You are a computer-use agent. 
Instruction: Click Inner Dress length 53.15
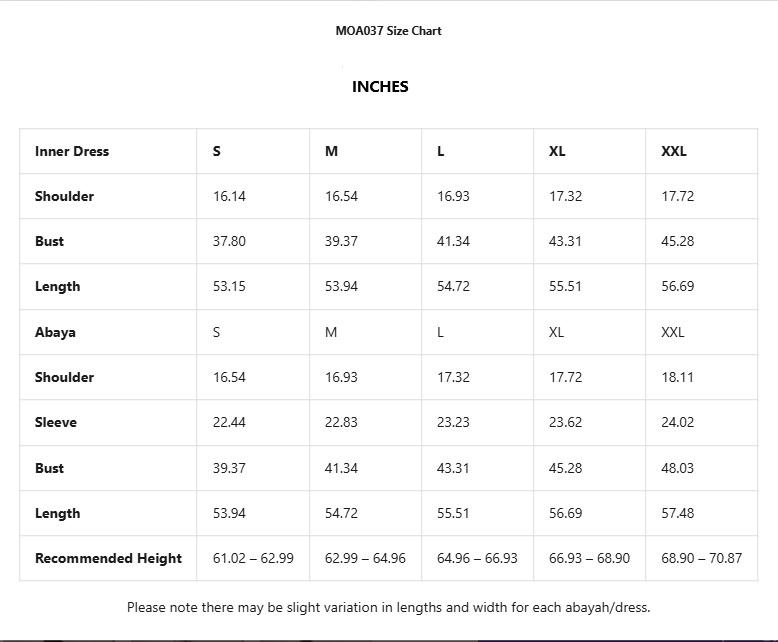click(229, 286)
